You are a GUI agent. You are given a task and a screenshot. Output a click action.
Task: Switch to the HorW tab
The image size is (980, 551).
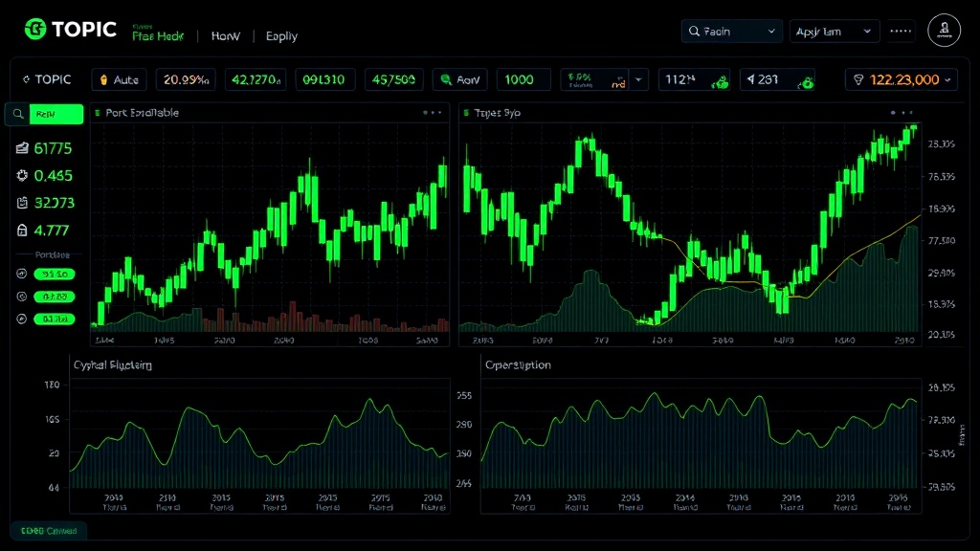pyautogui.click(x=225, y=36)
